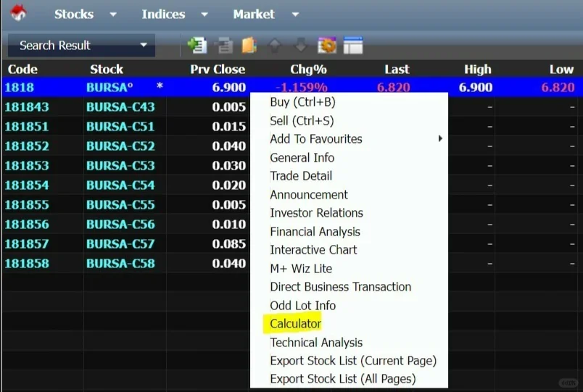583x392 pixels.
Task: Select stock code 181843
Action: (x=26, y=107)
